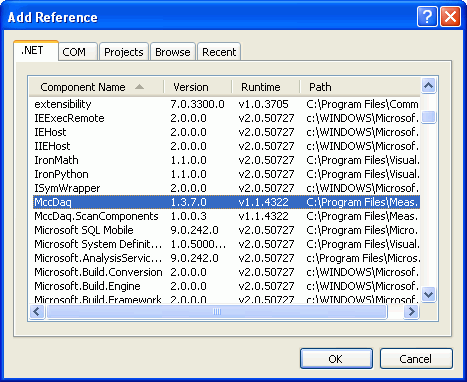This screenshot has height=382, width=467.
Task: Open the Projects tab
Action: coord(124,52)
